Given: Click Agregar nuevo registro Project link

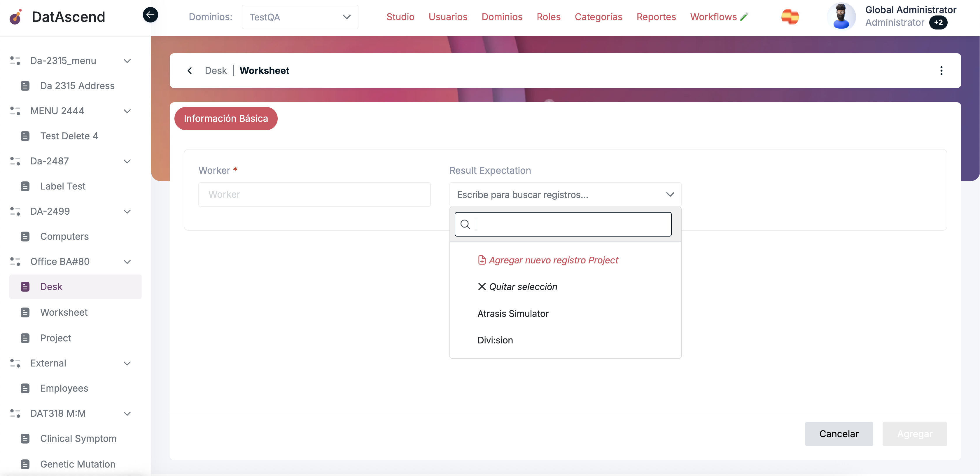Looking at the screenshot, I should (x=548, y=260).
